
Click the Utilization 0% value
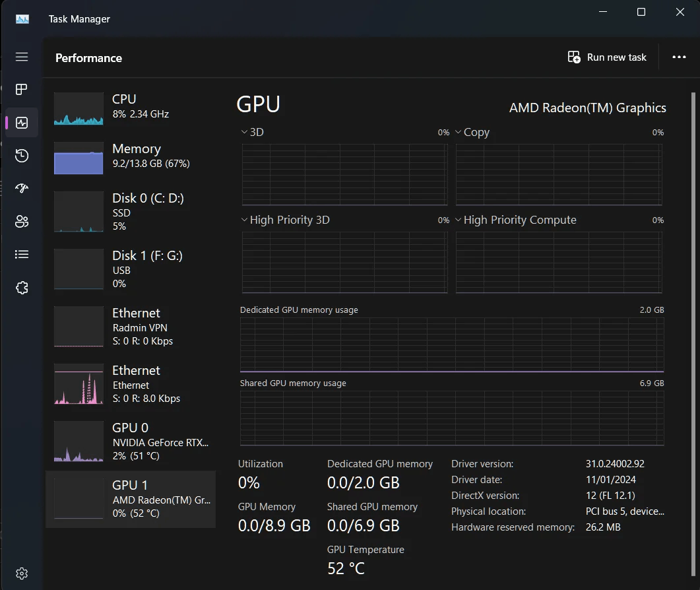[x=249, y=483]
